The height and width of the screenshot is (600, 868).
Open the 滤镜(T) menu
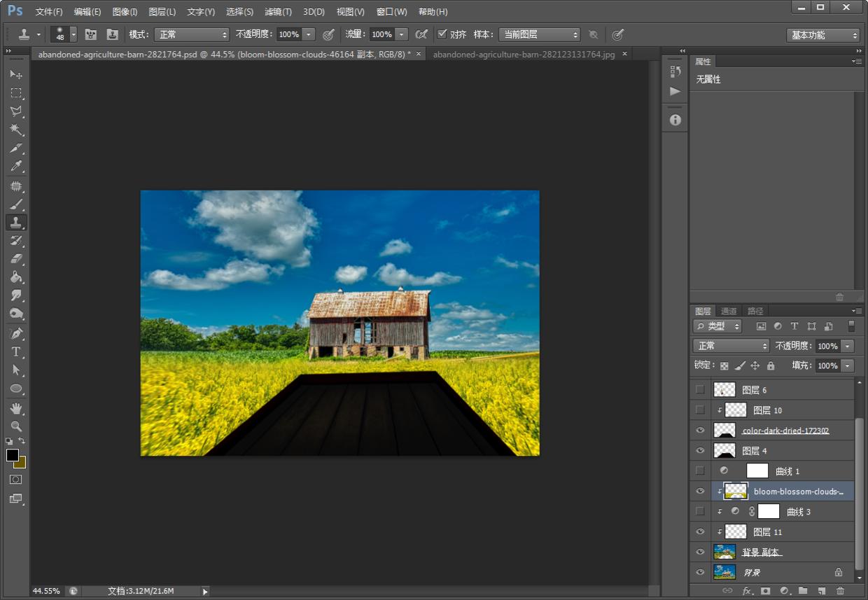[x=278, y=12]
